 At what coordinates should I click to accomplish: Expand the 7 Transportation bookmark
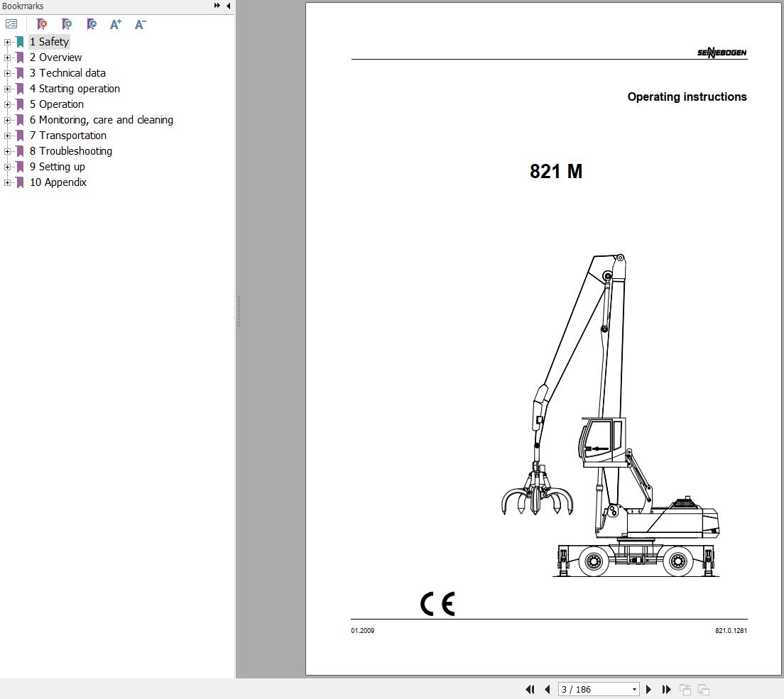[x=7, y=136]
